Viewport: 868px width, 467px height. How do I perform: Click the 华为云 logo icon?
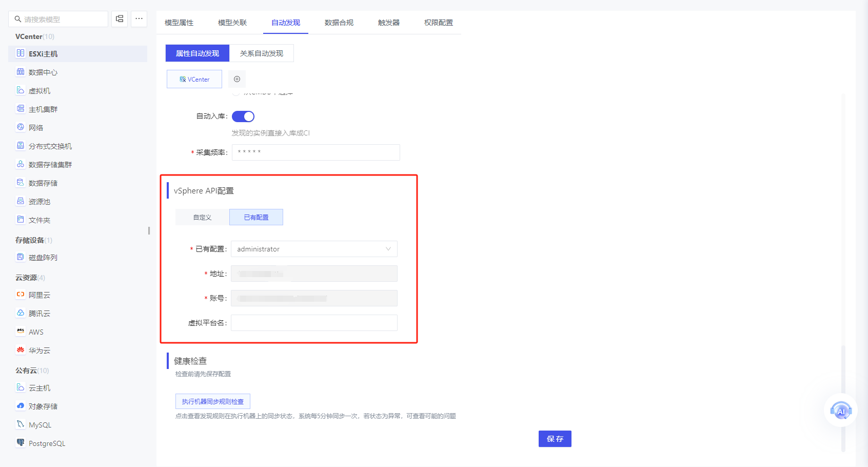pos(21,350)
